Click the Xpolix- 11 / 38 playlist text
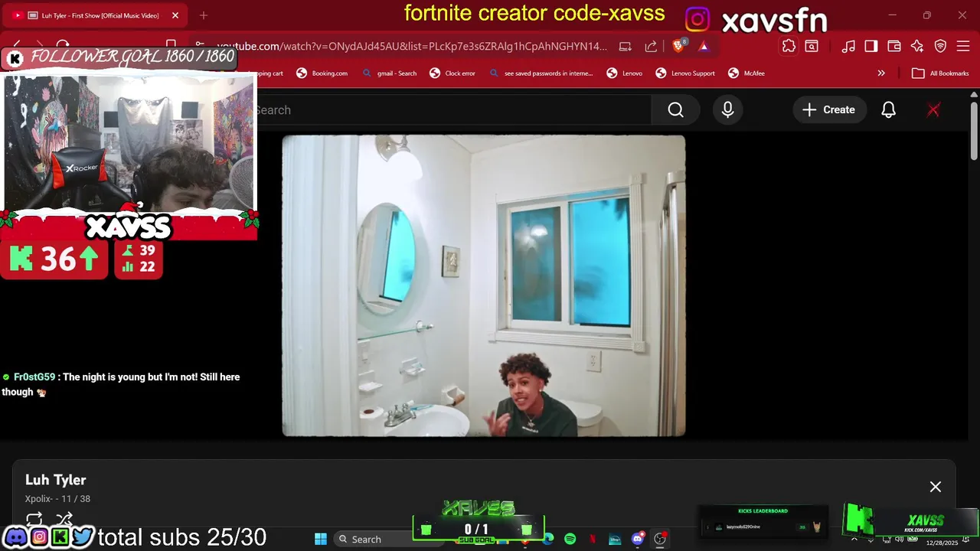The height and width of the screenshot is (551, 980). (57, 499)
